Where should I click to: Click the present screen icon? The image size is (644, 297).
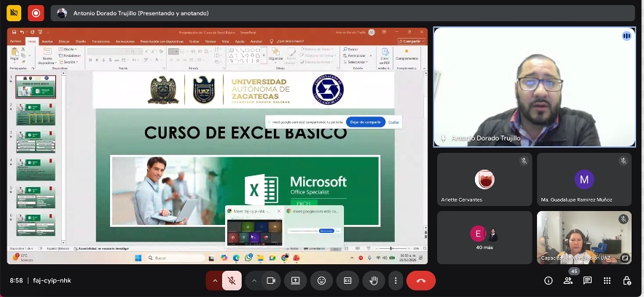[296, 280]
